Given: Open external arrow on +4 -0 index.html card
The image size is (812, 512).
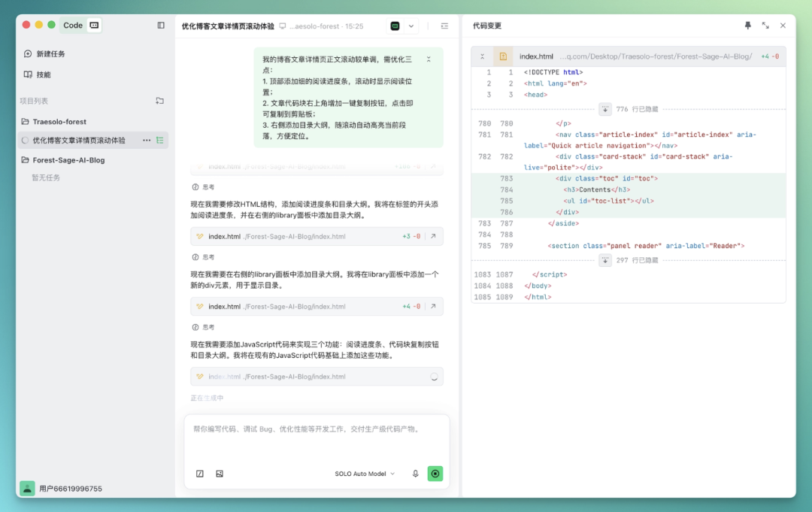Looking at the screenshot, I should click(434, 307).
